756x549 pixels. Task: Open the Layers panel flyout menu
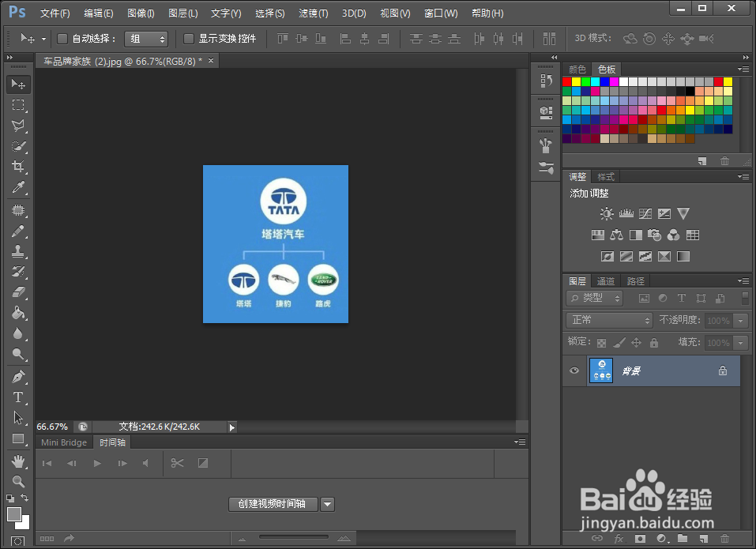tap(743, 281)
